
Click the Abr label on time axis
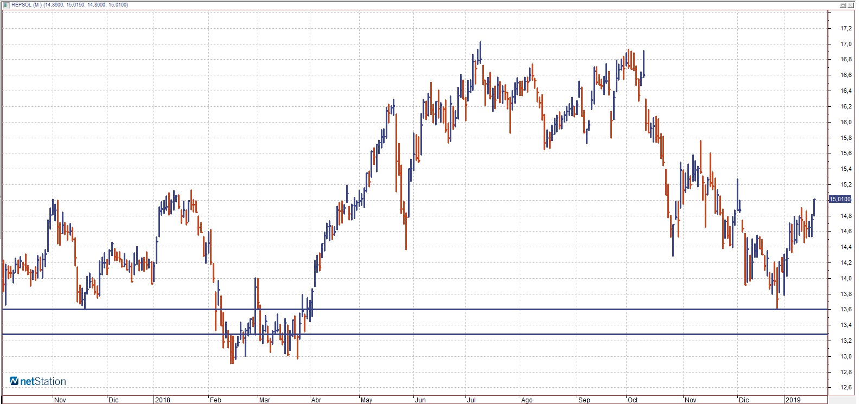pos(316,400)
